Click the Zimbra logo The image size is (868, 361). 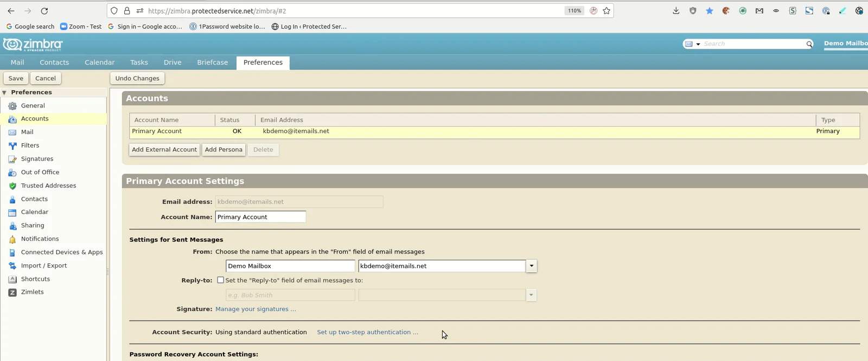33,45
